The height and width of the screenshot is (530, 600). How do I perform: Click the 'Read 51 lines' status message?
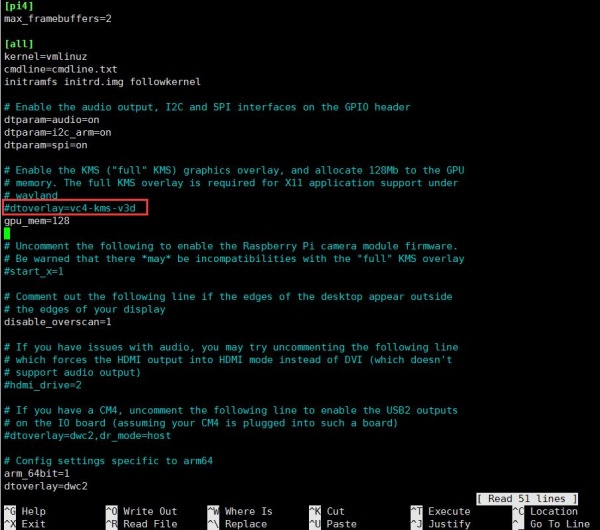(x=526, y=498)
